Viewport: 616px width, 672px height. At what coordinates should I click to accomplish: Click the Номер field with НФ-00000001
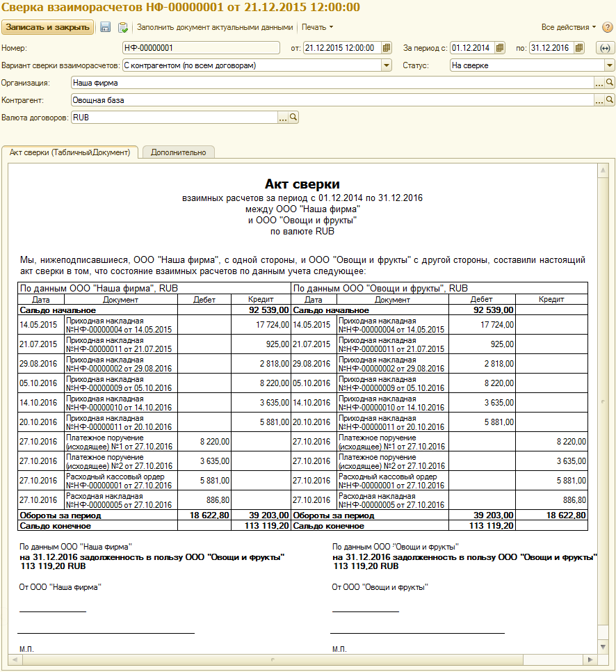[201, 48]
